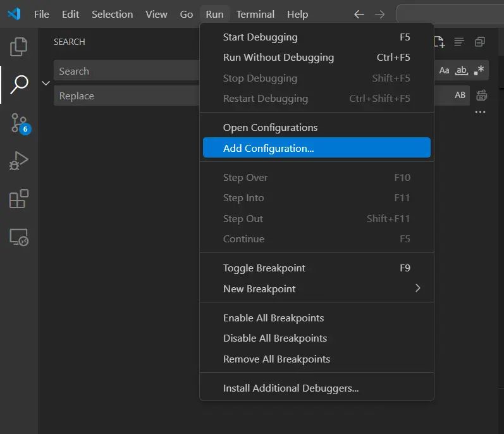Select Open Configurations
This screenshot has width=504, height=434.
point(317,128)
